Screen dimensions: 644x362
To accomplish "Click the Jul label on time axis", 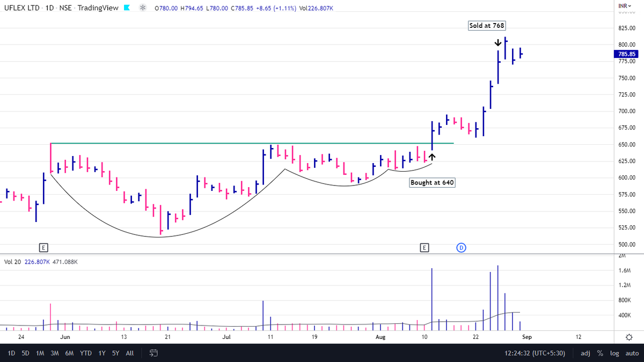I will coord(226,337).
